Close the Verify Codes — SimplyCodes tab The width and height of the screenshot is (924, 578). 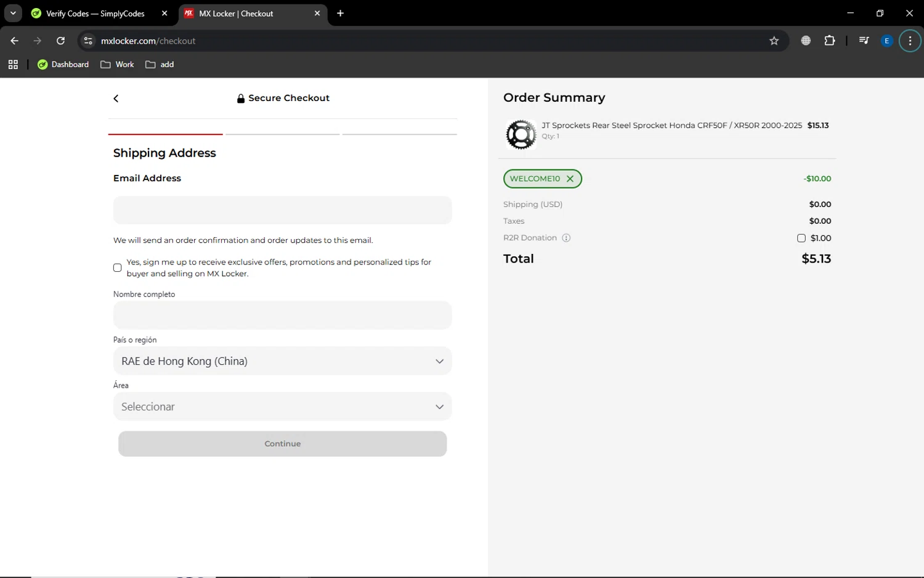[164, 14]
